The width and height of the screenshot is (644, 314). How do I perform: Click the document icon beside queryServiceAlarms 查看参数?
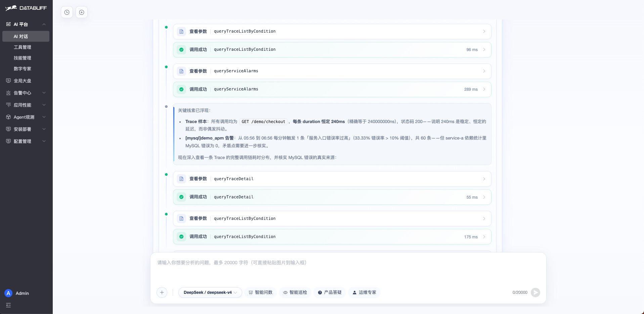(x=181, y=71)
